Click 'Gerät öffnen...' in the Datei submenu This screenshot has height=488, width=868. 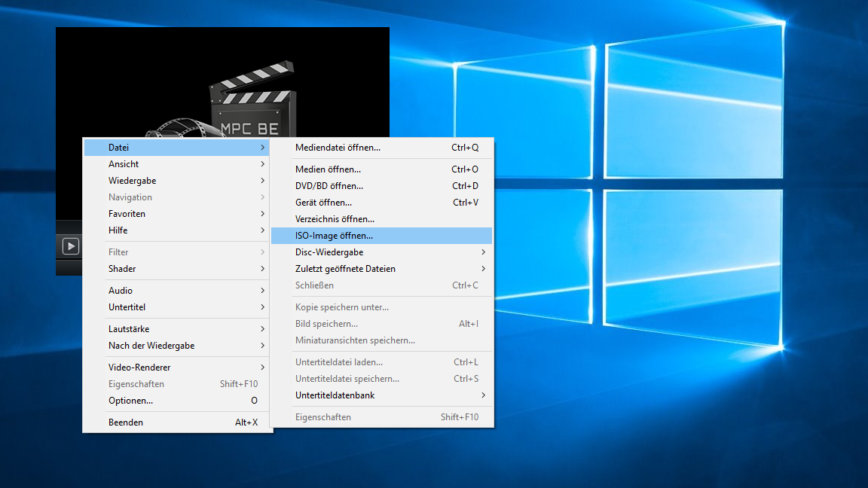tap(323, 203)
